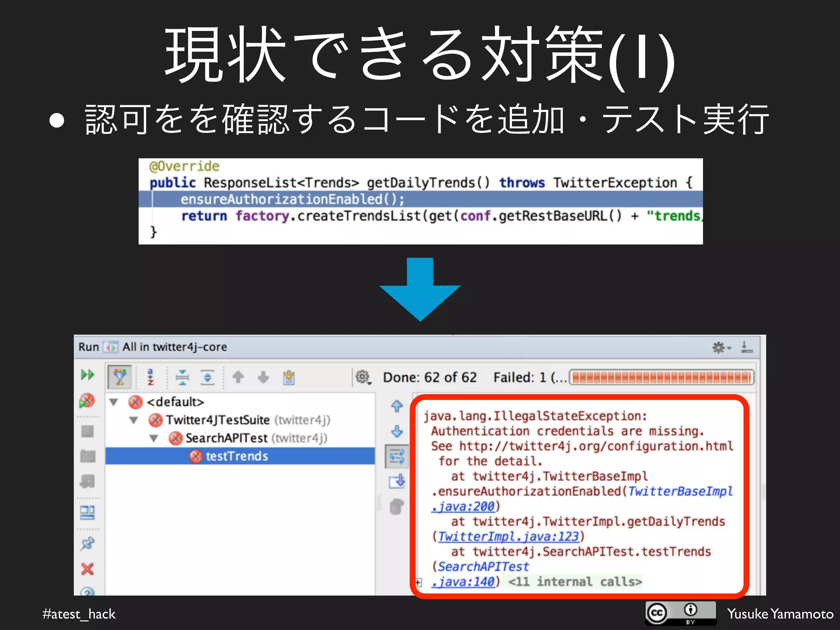Click the stop process square icon

tap(87, 431)
